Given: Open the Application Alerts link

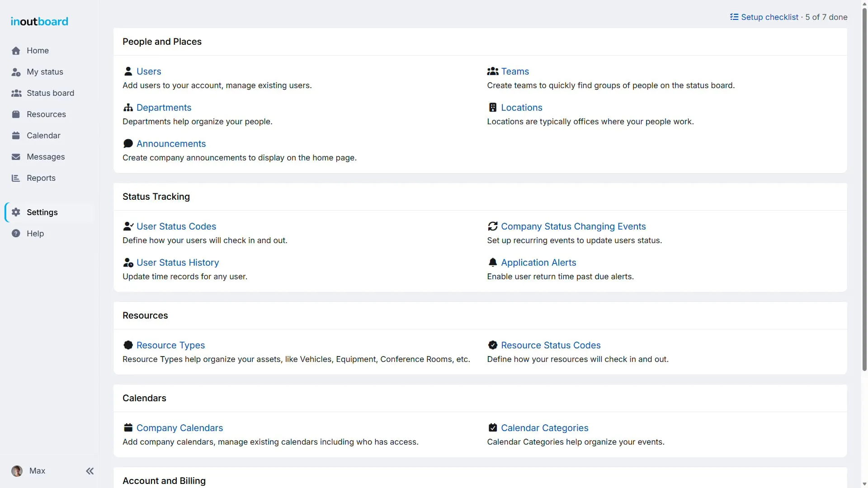Looking at the screenshot, I should tap(538, 263).
